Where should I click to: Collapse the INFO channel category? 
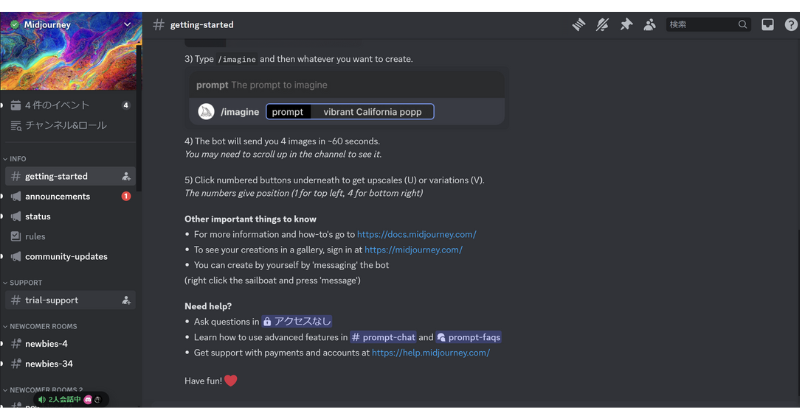tap(15, 159)
